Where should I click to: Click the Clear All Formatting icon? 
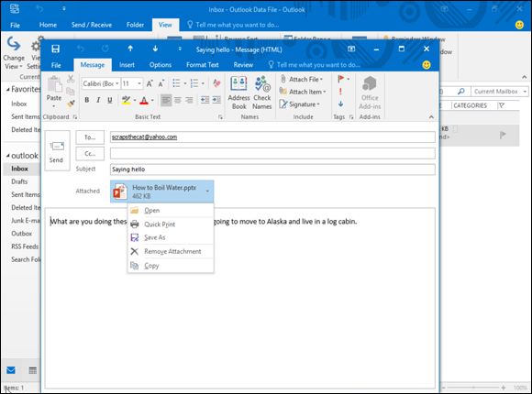point(216,83)
